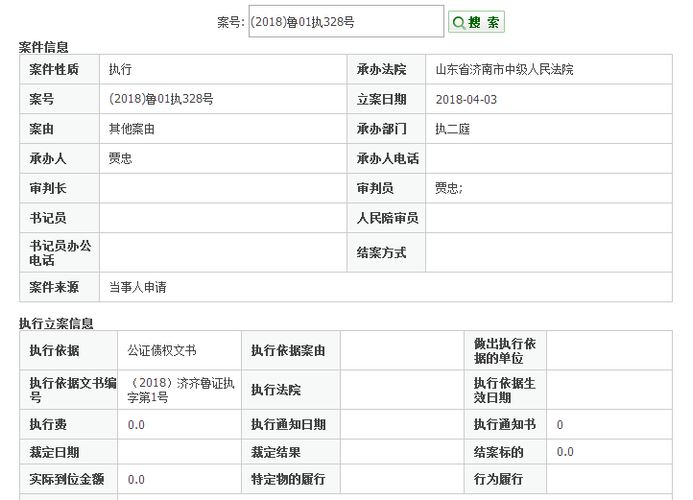Click the 行为履行 label cell

click(505, 479)
